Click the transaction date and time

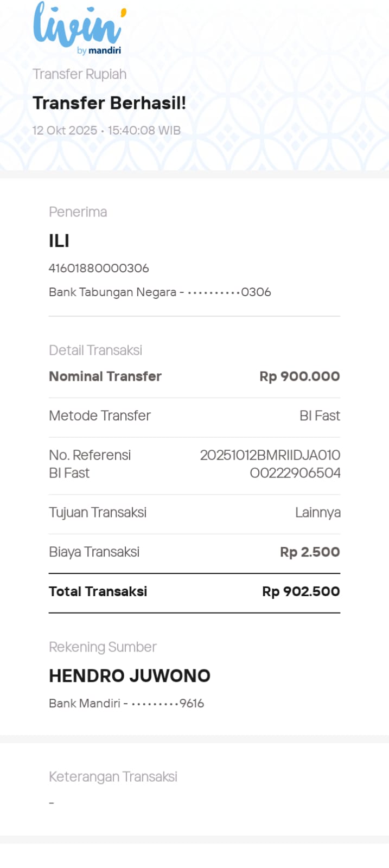pos(106,131)
